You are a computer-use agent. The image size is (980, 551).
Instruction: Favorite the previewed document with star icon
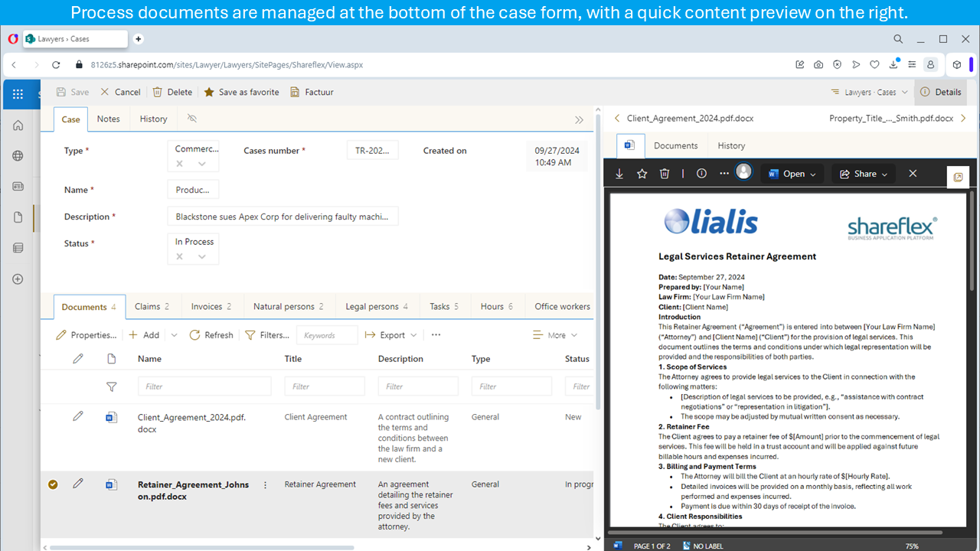[x=642, y=174]
